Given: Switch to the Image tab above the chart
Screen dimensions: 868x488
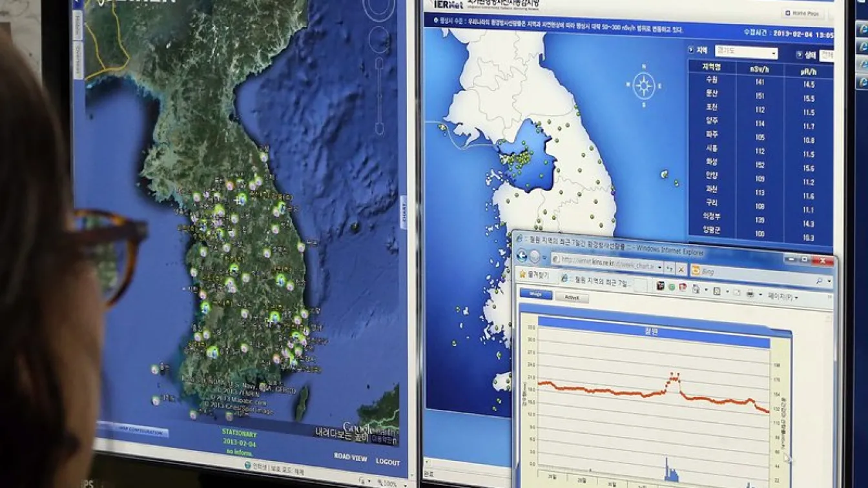Looking at the screenshot, I should pos(536,294).
